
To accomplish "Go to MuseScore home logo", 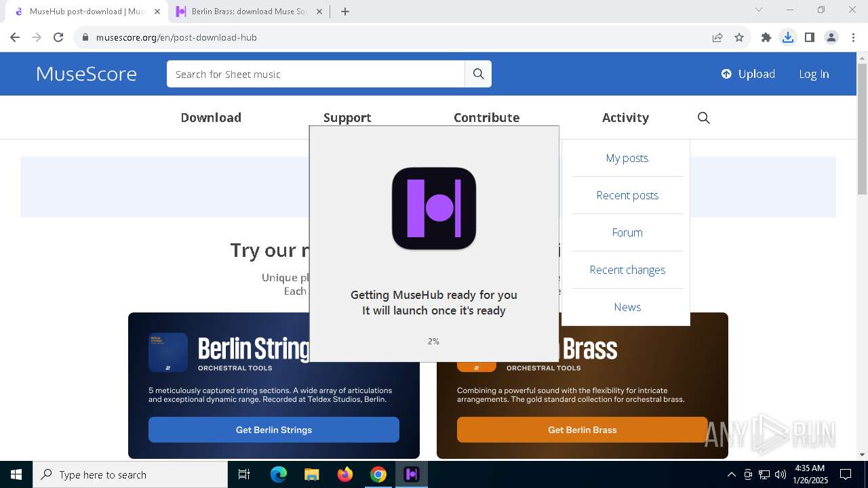I will 86,74.
